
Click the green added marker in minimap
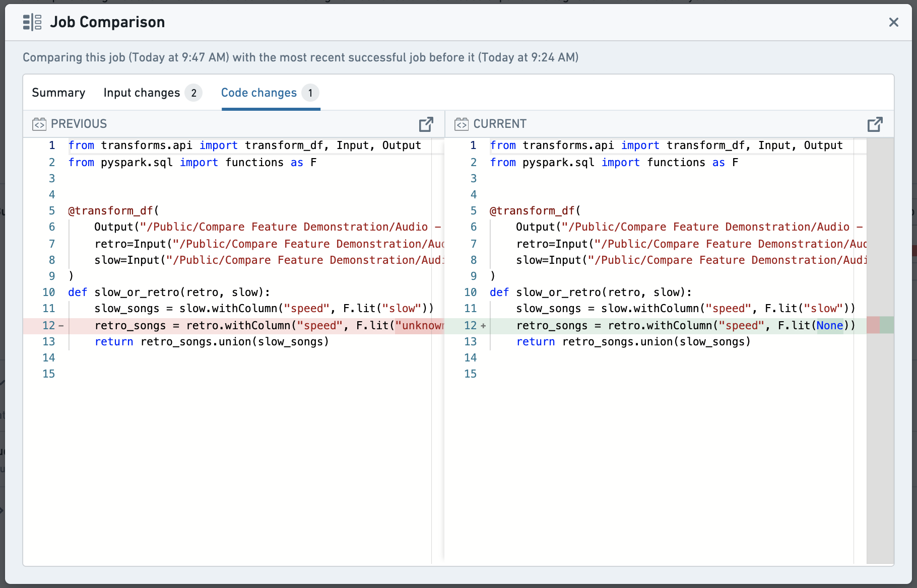pyautogui.click(x=887, y=325)
